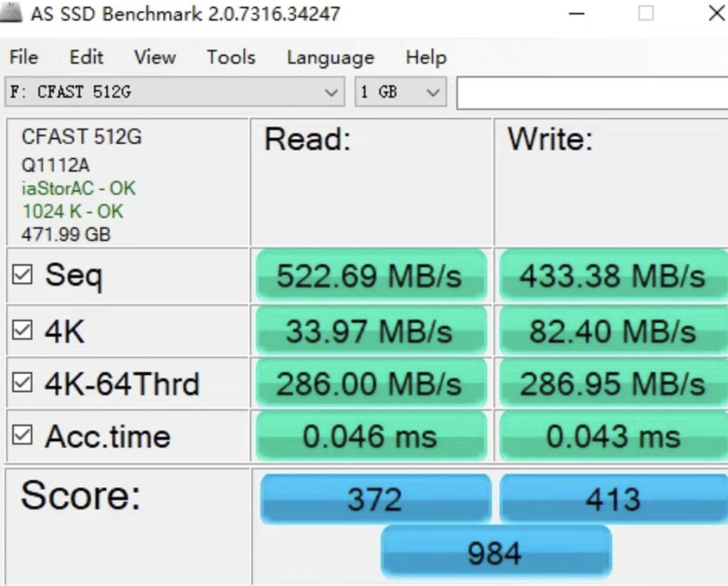728x586 pixels.
Task: Open the F: CFAST 512G drive dropdown
Action: (x=175, y=92)
